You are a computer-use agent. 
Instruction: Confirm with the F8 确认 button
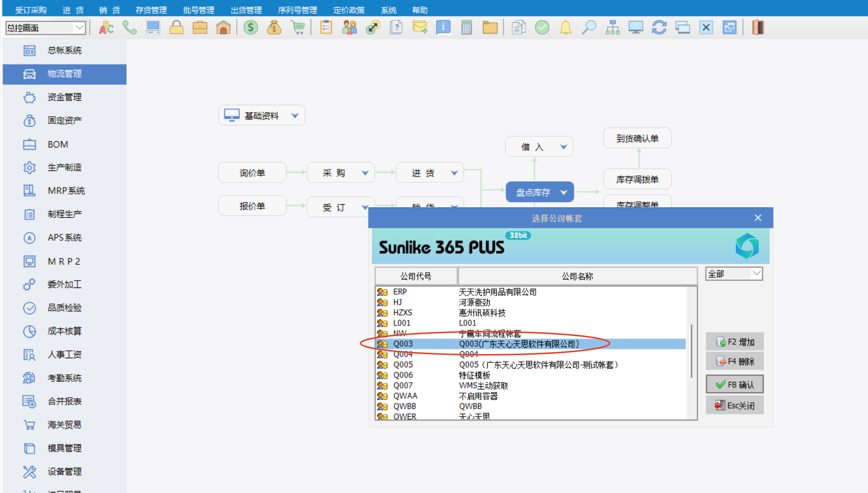click(735, 384)
